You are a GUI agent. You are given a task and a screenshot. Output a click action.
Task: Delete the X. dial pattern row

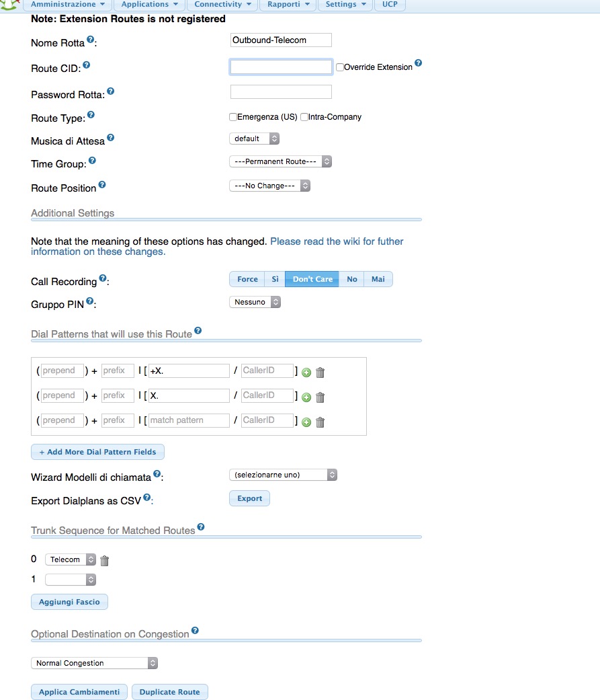(x=320, y=397)
